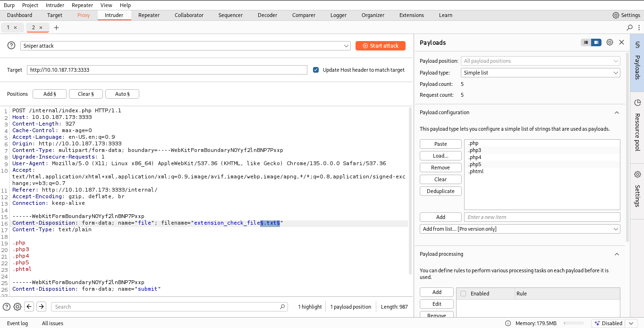The height and width of the screenshot is (328, 644).
Task: Click the help icon beside attack type
Action: pyautogui.click(x=11, y=46)
